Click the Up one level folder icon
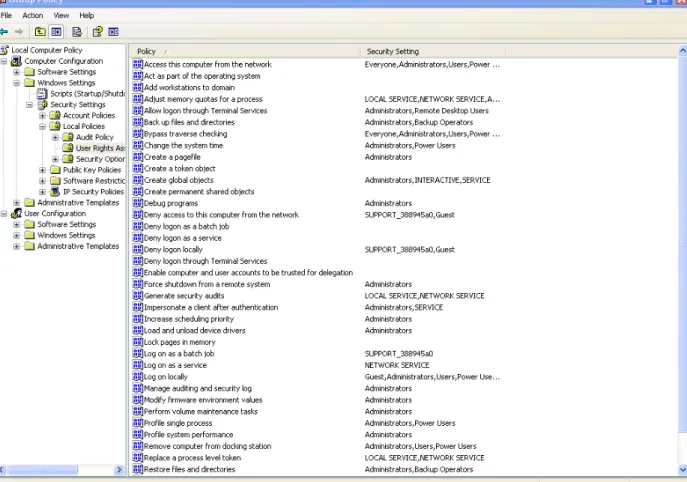 40,32
